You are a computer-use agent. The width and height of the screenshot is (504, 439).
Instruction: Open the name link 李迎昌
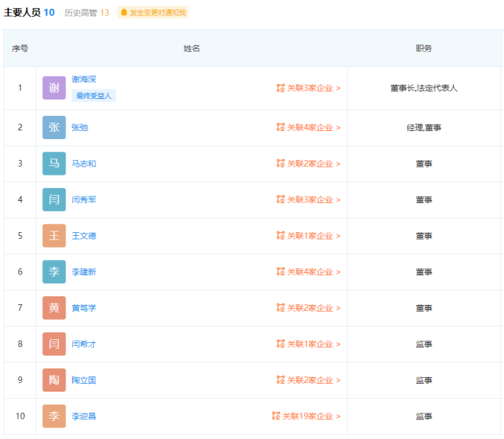pyautogui.click(x=84, y=416)
